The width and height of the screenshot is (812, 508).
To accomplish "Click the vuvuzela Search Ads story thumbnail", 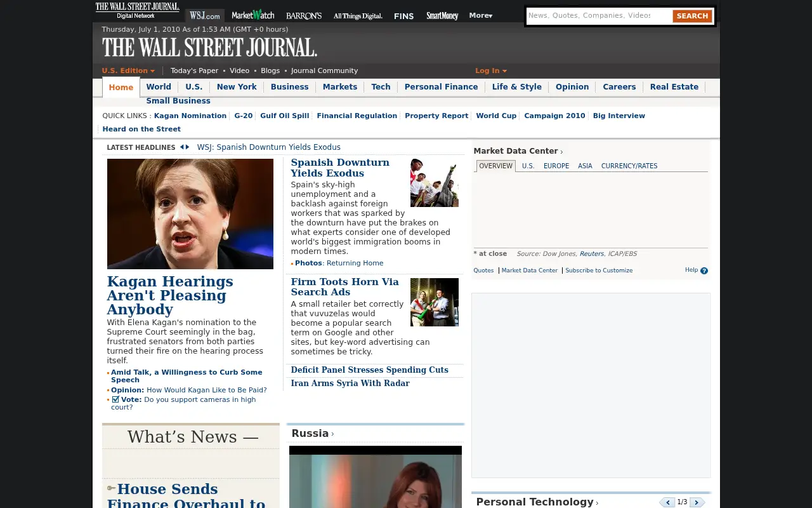I will tap(435, 302).
